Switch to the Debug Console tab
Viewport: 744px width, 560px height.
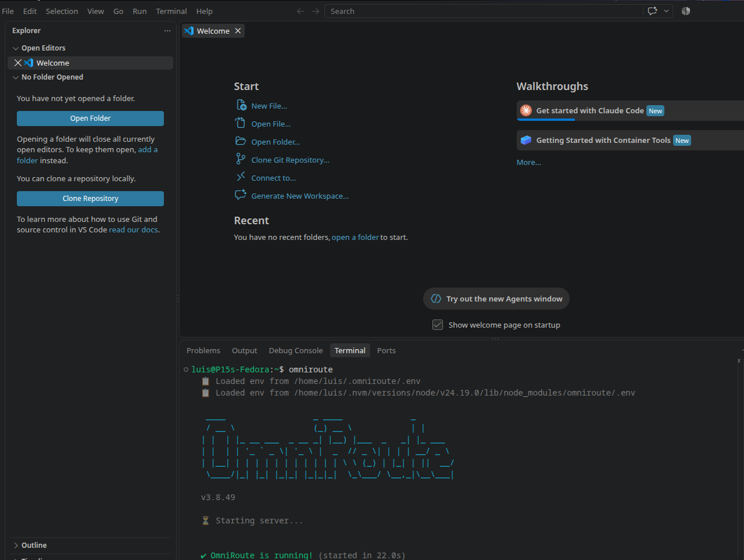296,350
